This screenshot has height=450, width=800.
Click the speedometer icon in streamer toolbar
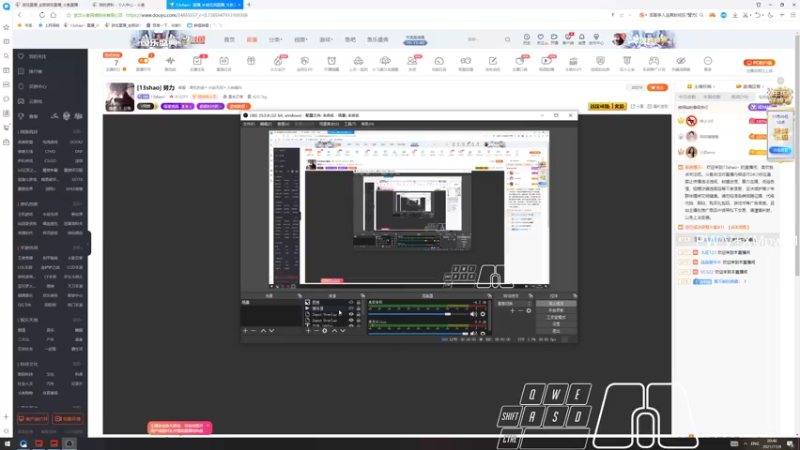click(439, 61)
